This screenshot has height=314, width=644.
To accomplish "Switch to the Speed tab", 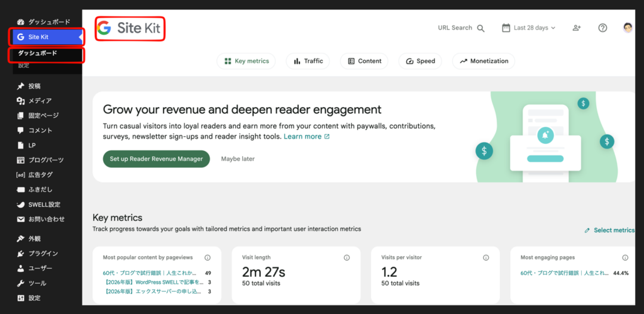I will point(420,61).
